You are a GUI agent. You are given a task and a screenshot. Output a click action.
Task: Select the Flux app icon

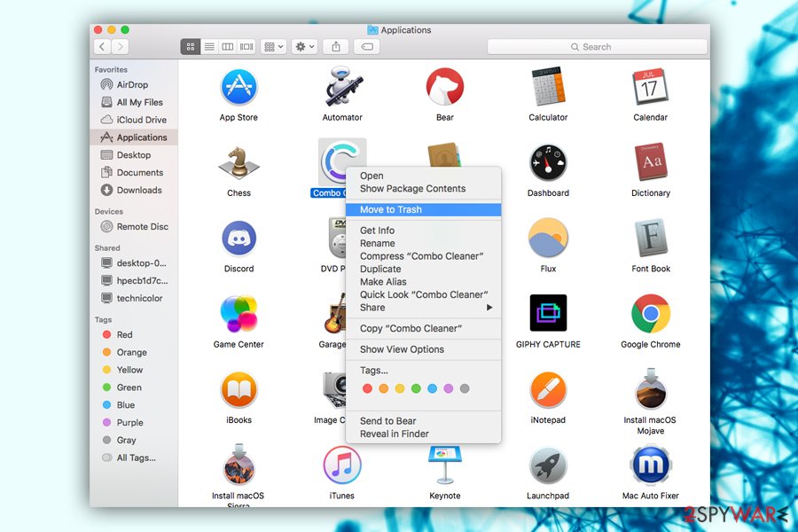tap(548, 239)
